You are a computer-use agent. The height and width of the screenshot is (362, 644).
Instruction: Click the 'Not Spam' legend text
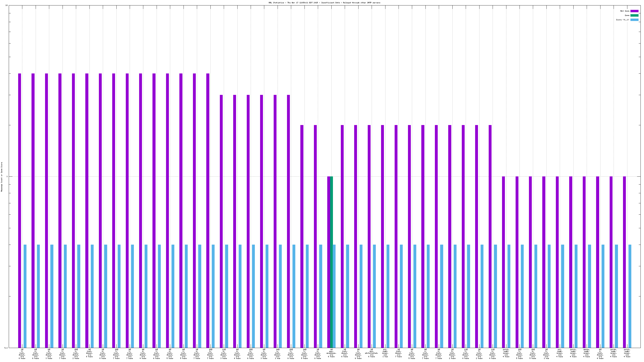pyautogui.click(x=625, y=11)
